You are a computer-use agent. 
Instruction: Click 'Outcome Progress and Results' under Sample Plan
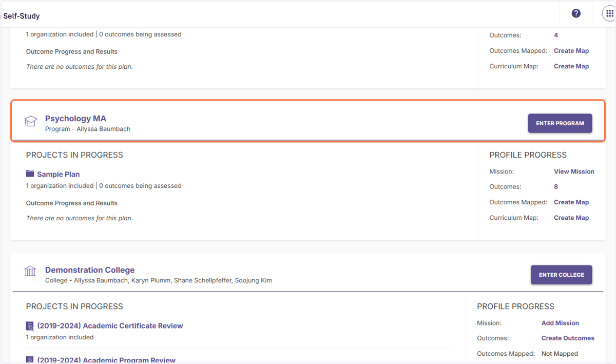click(x=72, y=203)
